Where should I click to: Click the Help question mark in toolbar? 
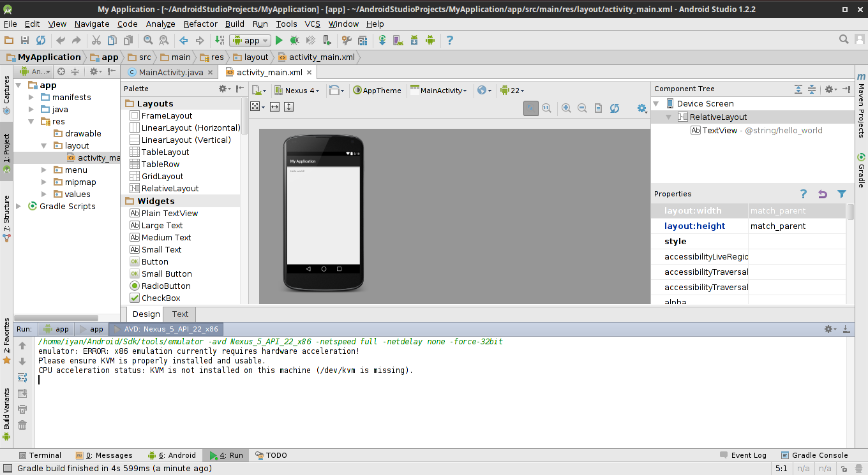click(x=450, y=40)
